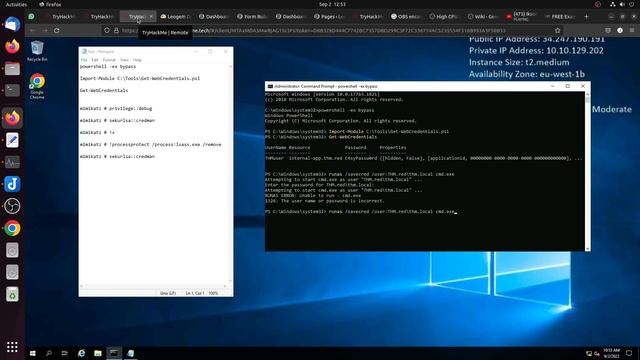Open the Firefox hamburger menu
Screen dimensions: 640x360
632,31
